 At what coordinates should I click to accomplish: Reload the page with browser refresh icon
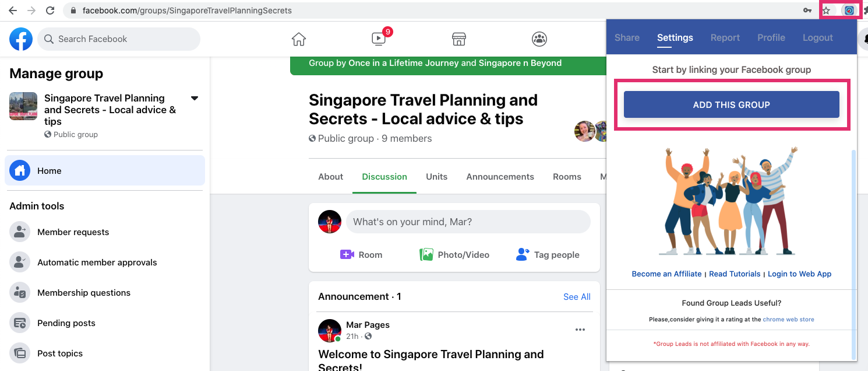point(50,10)
